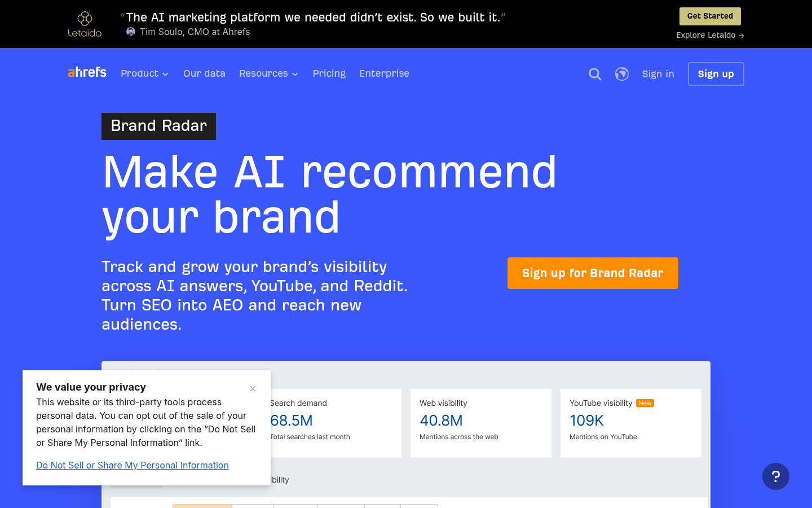Go to the Pricing page
The image size is (812, 508).
329,73
